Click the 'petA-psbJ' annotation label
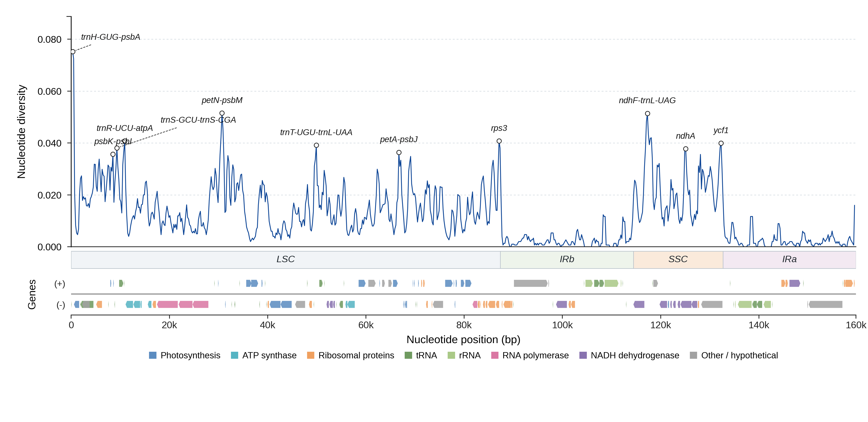The image size is (868, 422). (x=399, y=140)
